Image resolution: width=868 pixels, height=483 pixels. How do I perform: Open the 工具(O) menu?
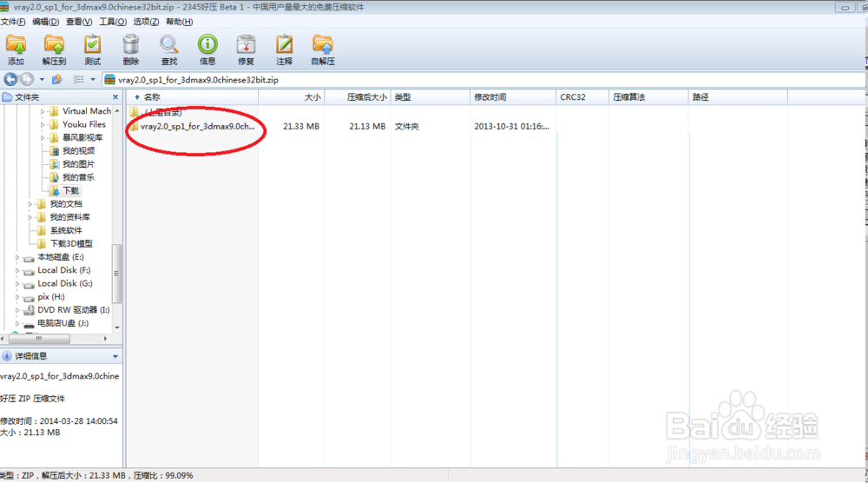(113, 22)
